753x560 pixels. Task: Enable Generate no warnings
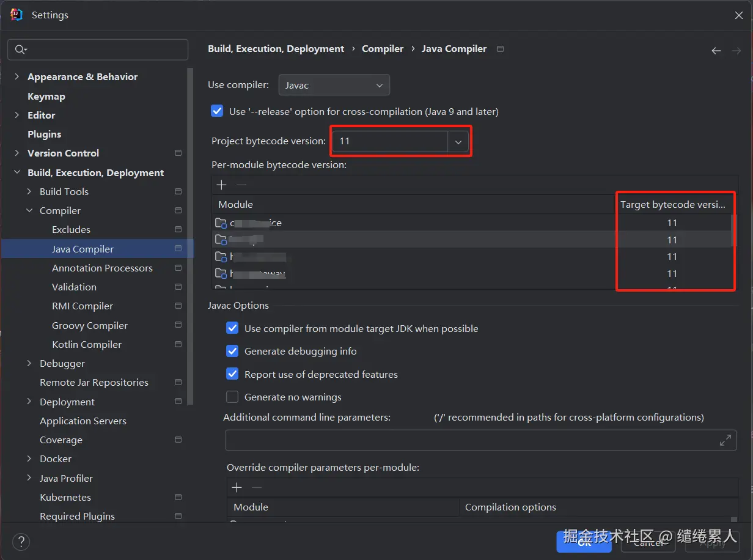point(232,397)
